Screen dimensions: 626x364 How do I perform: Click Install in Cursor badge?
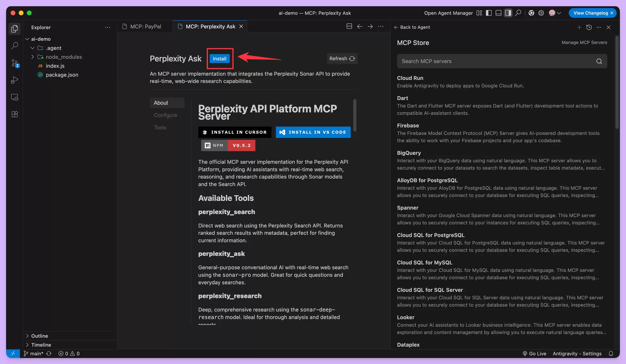click(x=234, y=132)
